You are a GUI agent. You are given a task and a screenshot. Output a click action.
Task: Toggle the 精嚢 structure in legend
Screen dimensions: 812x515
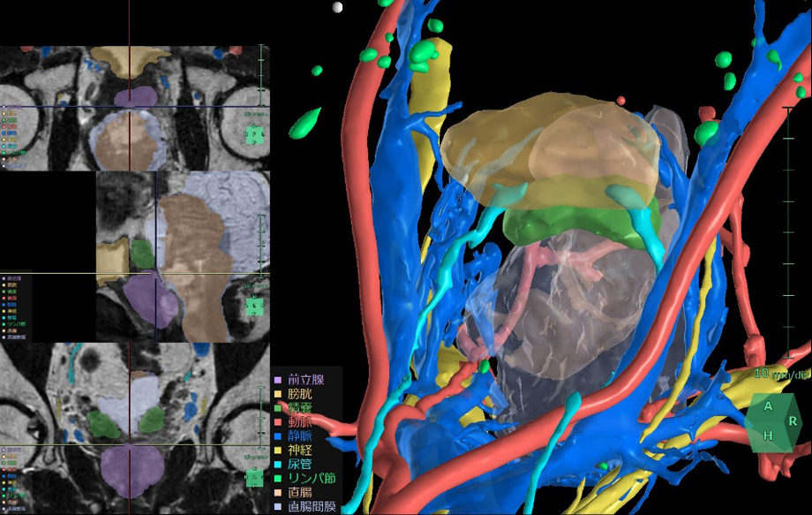pyautogui.click(x=302, y=410)
